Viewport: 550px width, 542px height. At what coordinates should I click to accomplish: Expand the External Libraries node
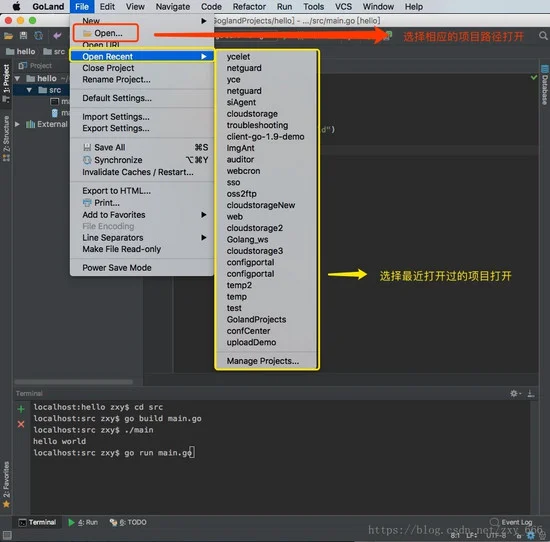(17, 124)
